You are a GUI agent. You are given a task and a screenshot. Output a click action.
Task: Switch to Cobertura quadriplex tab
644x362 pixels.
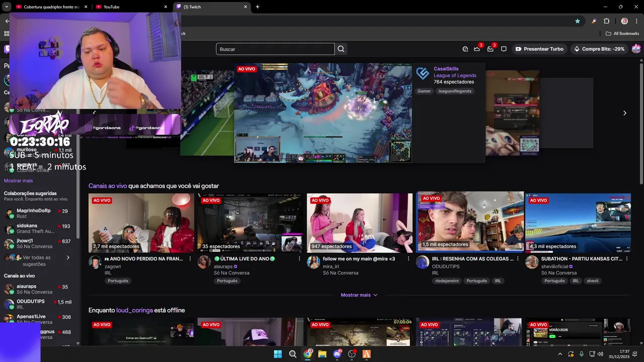[52, 7]
